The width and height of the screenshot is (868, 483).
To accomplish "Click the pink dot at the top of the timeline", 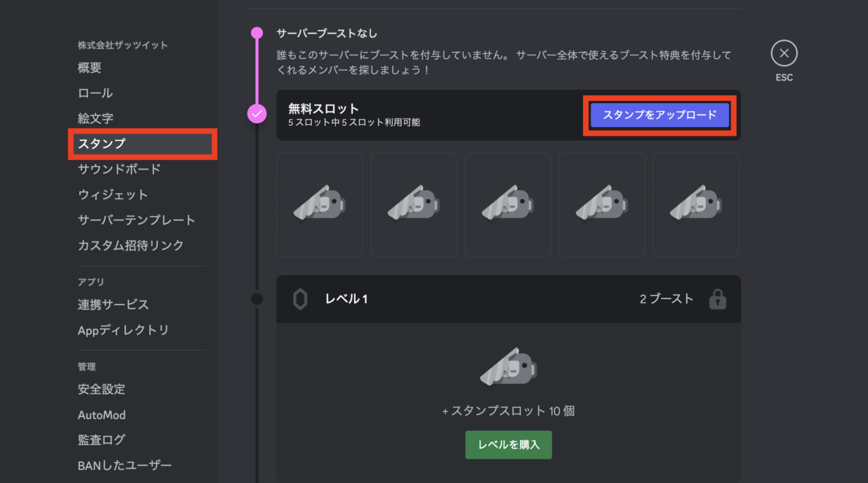I will [256, 32].
